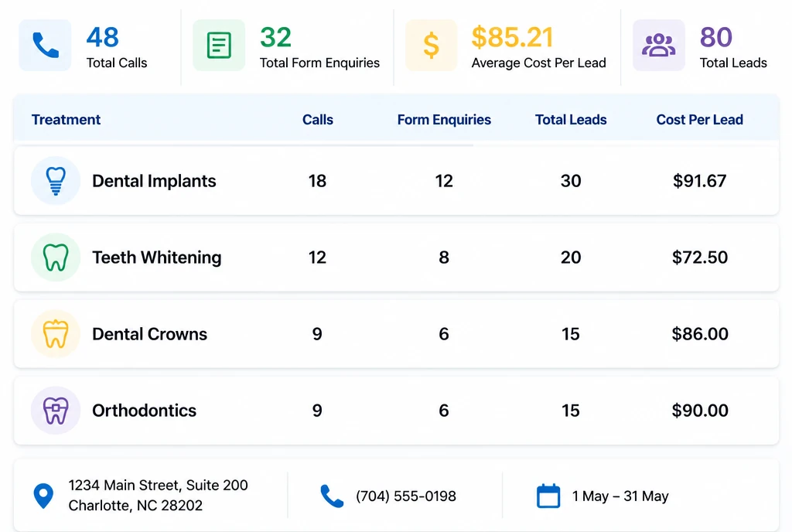Click the Teeth Whitening total leads 20

[571, 257]
